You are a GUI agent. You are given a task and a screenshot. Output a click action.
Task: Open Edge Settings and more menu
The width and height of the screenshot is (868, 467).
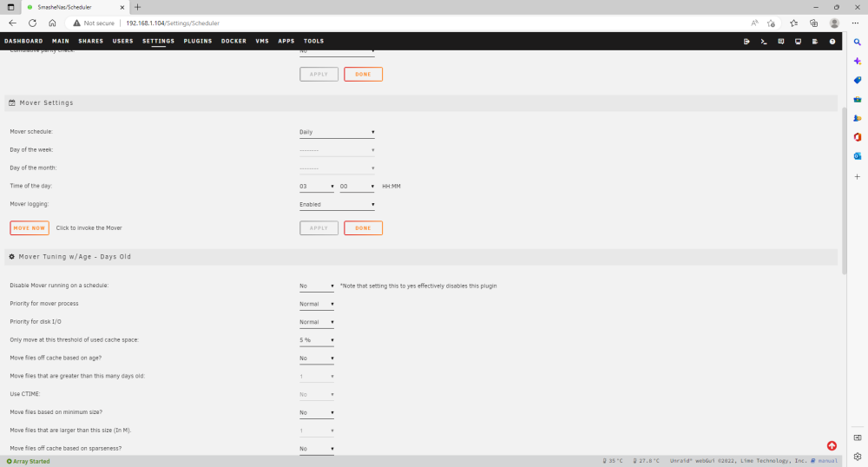click(855, 23)
